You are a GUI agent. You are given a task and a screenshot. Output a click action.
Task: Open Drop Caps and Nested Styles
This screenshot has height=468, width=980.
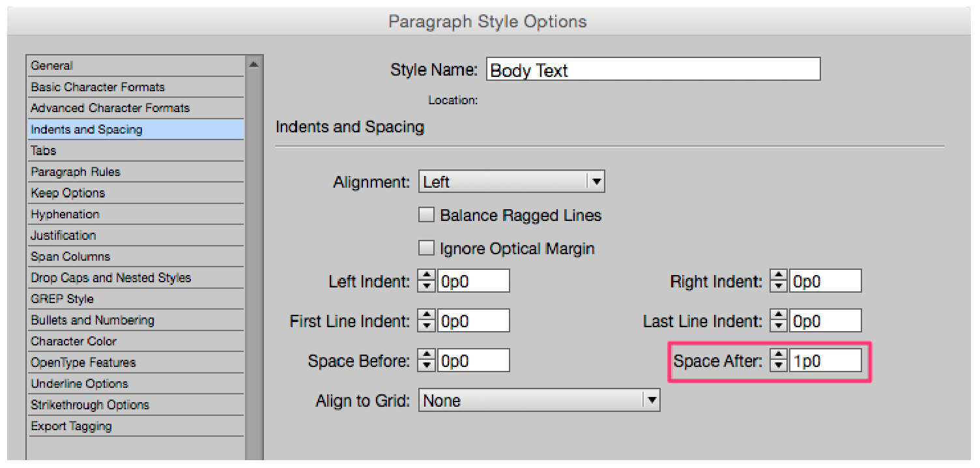(111, 278)
